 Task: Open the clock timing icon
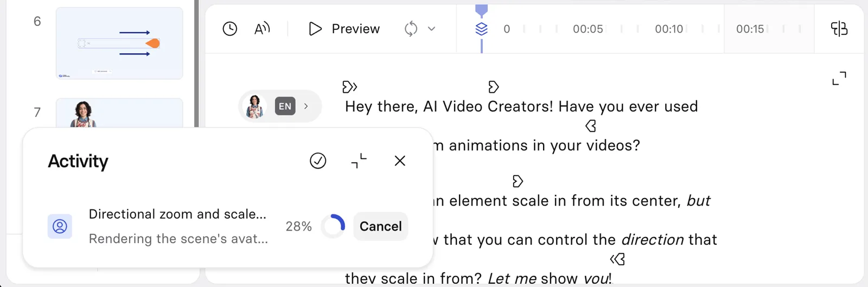(230, 29)
